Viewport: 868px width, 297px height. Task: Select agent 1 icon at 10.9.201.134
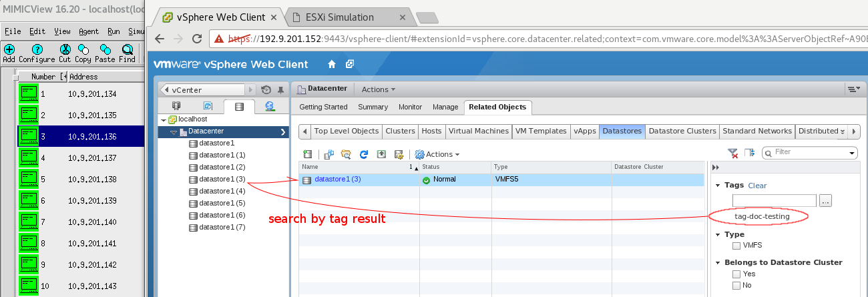click(29, 94)
